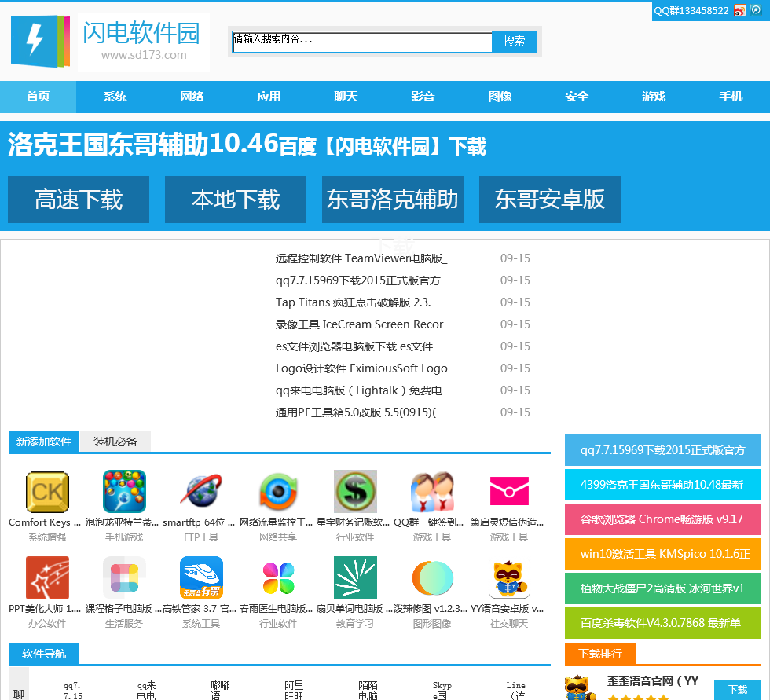Click the 闪电软件园 lightning logo
Screen dimensions: 770x700
click(x=40, y=41)
